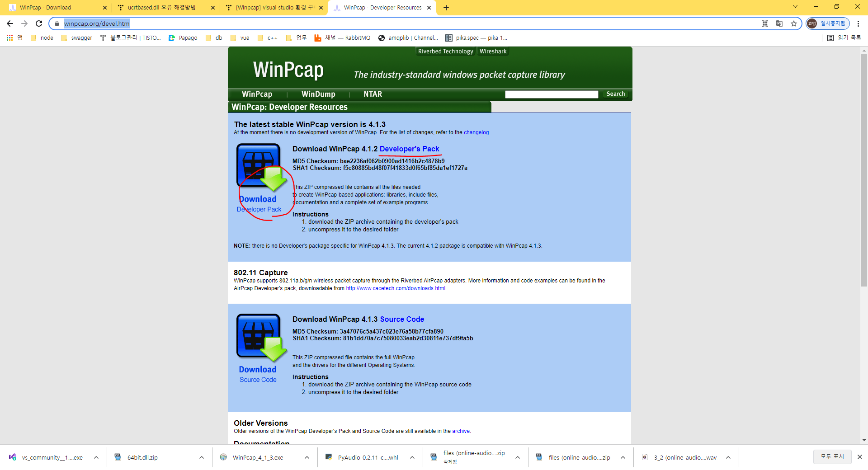
Task: Open the c++ bookmark folder
Action: [268, 38]
